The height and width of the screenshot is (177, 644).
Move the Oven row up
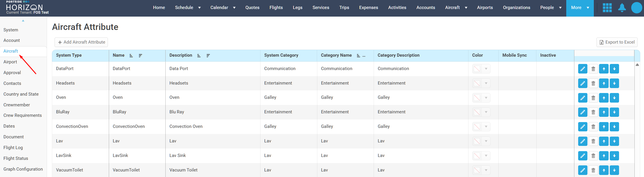[x=604, y=98]
